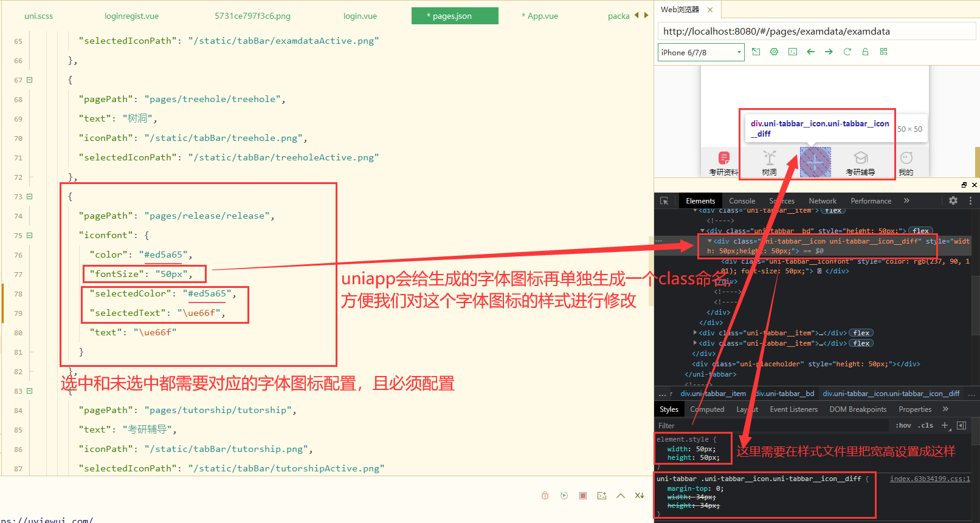Open the browser rotate-screen icon
Screen dimensions: 980x523
pyautogui.click(x=756, y=52)
